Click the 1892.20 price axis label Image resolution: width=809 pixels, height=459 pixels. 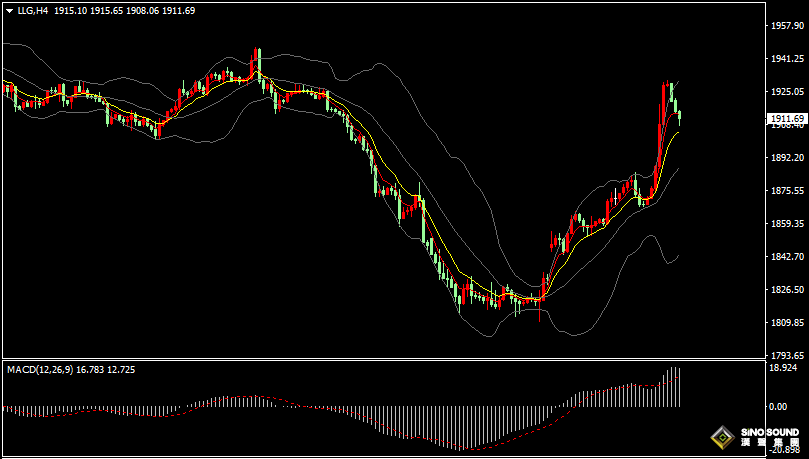click(786, 158)
